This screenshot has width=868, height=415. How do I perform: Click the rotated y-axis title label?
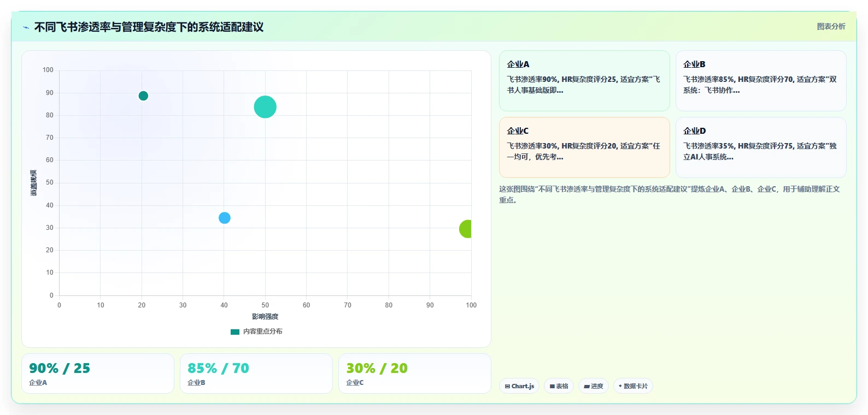(34, 183)
